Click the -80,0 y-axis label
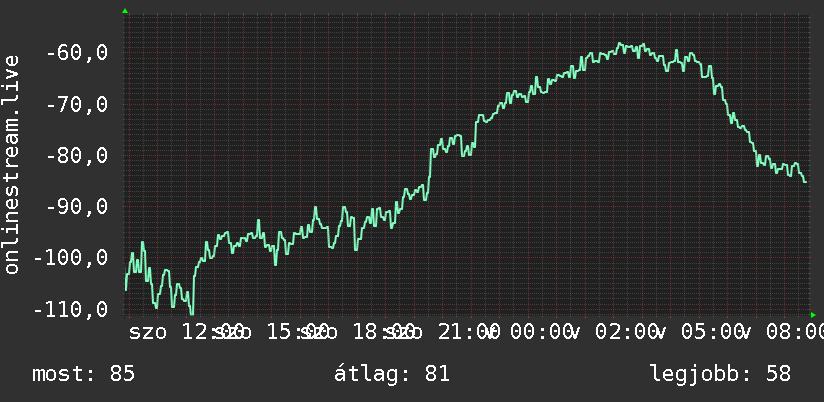Viewport: 824px width, 402px height. tap(77, 156)
